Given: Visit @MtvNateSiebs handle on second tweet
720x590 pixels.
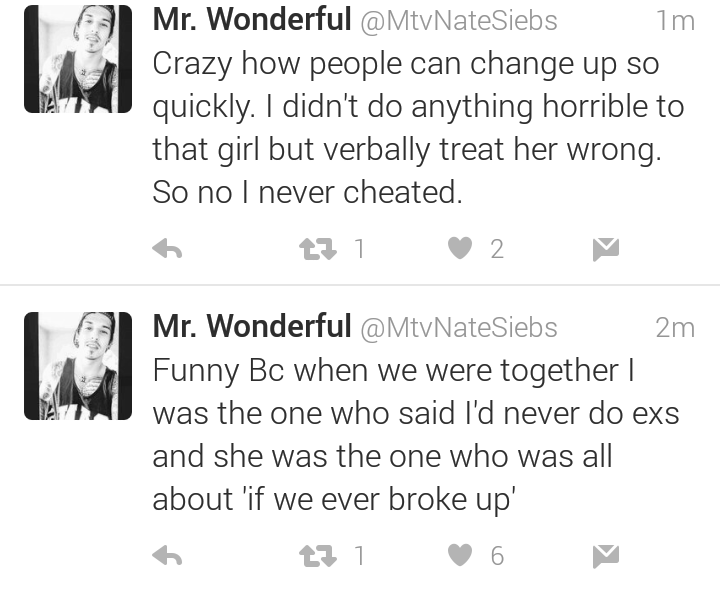Looking at the screenshot, I should [x=459, y=328].
